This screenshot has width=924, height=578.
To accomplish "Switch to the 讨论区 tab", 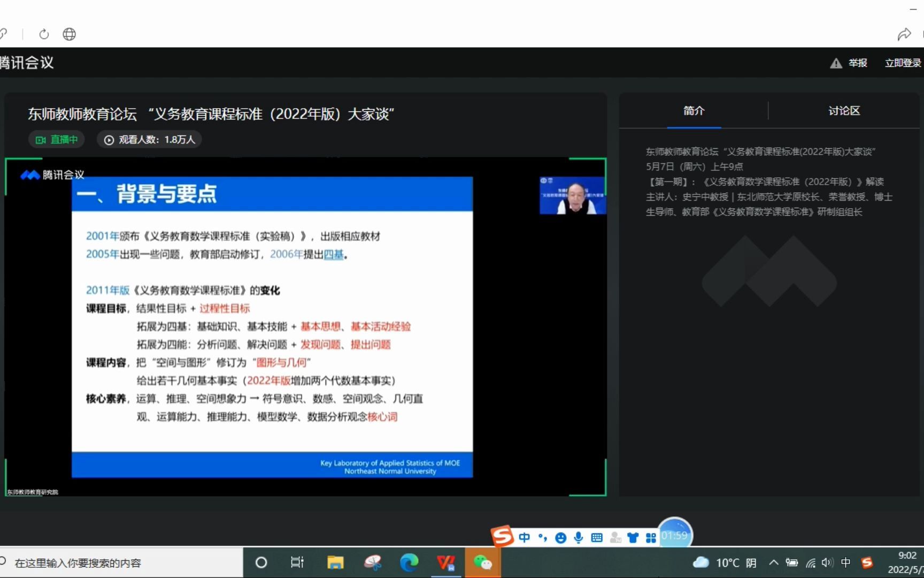I will (x=844, y=111).
